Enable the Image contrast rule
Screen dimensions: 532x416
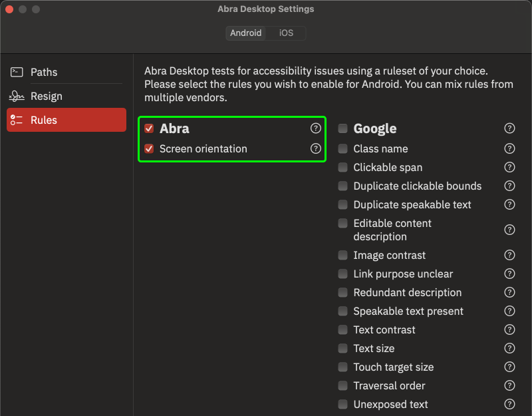(342, 255)
